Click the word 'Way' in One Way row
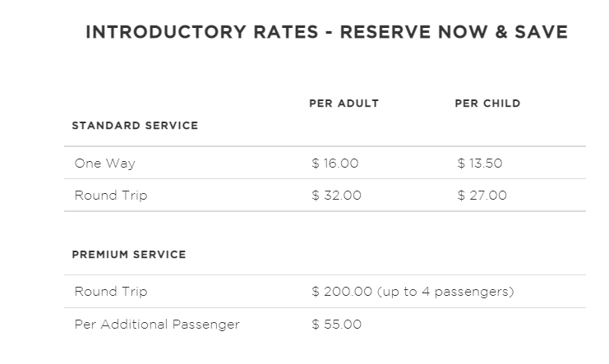The image size is (609, 364). [120, 164]
